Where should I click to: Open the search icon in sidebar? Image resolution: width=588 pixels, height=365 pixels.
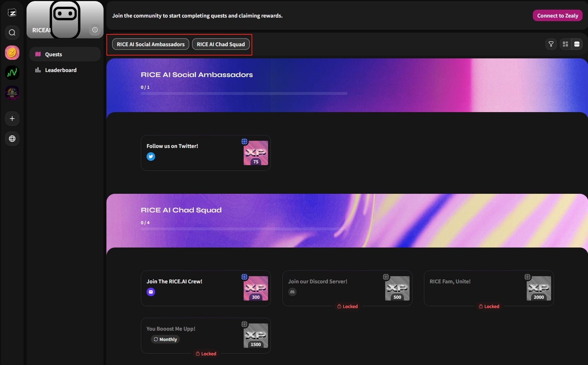(x=12, y=33)
